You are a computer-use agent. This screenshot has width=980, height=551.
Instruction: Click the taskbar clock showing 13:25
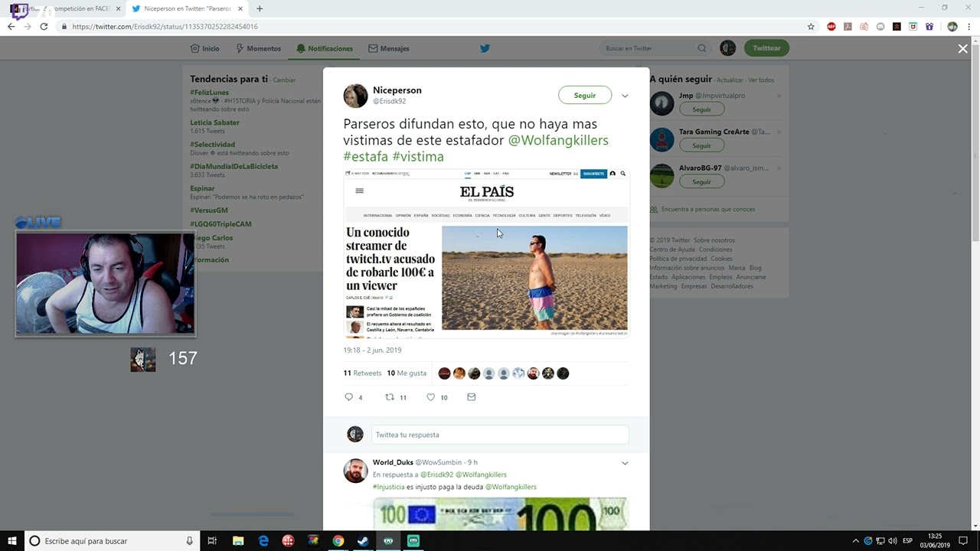click(935, 541)
